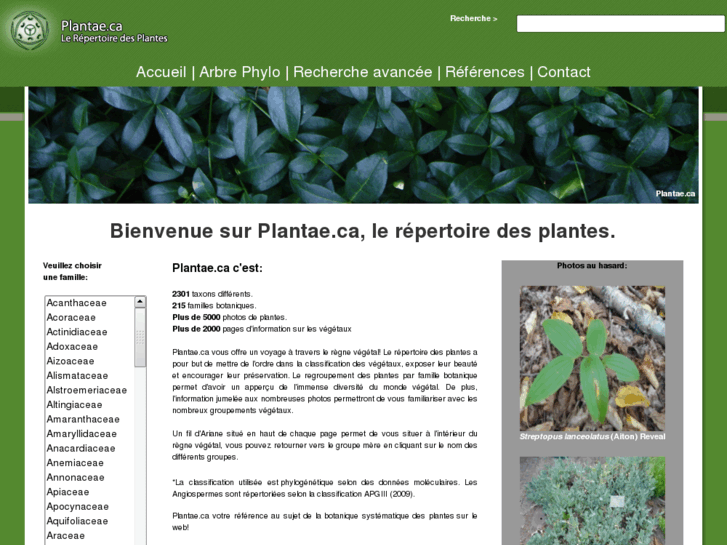Click the Recherche > label

pyautogui.click(x=473, y=19)
